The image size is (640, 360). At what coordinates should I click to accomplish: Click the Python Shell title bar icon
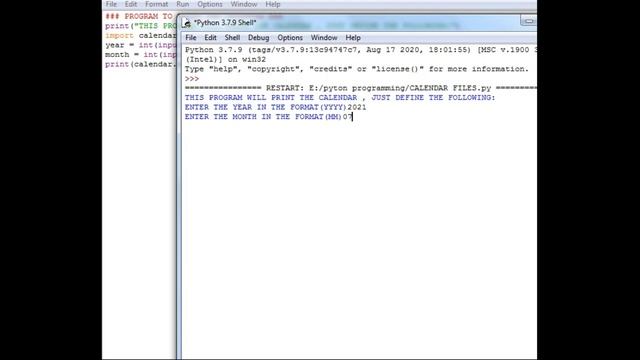pos(186,23)
